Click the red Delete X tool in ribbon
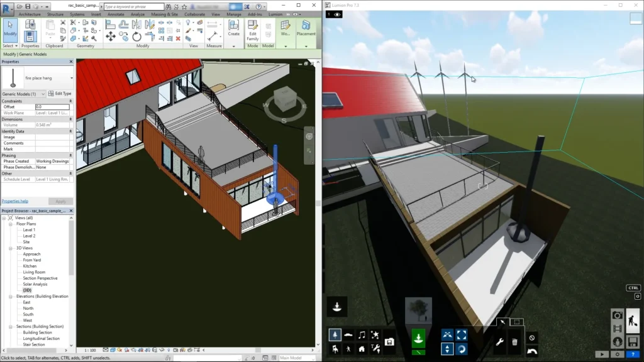The image size is (644, 362). [178, 38]
